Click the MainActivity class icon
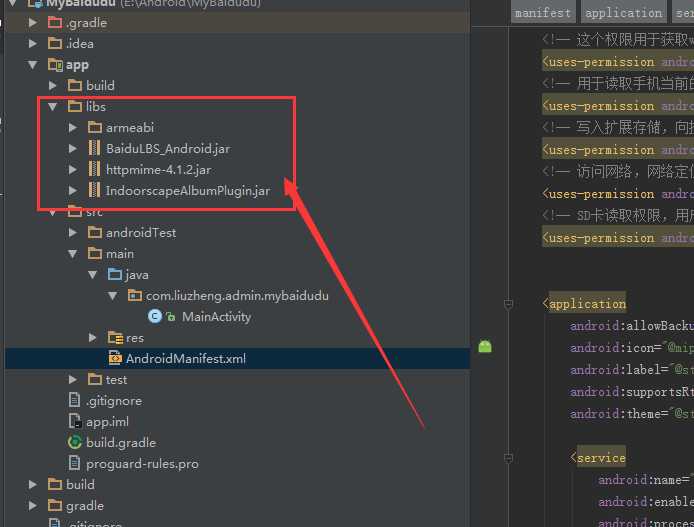694x527 pixels. [x=154, y=316]
